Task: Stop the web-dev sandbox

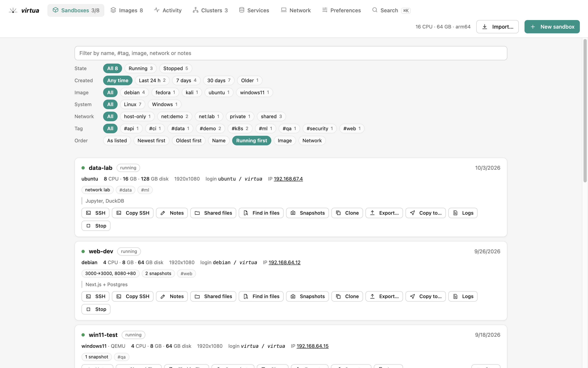Action: (96, 309)
